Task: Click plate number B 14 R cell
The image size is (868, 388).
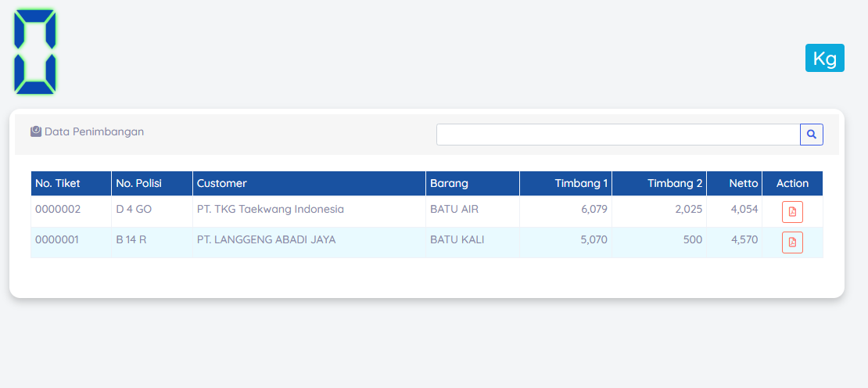Action: [152, 242]
